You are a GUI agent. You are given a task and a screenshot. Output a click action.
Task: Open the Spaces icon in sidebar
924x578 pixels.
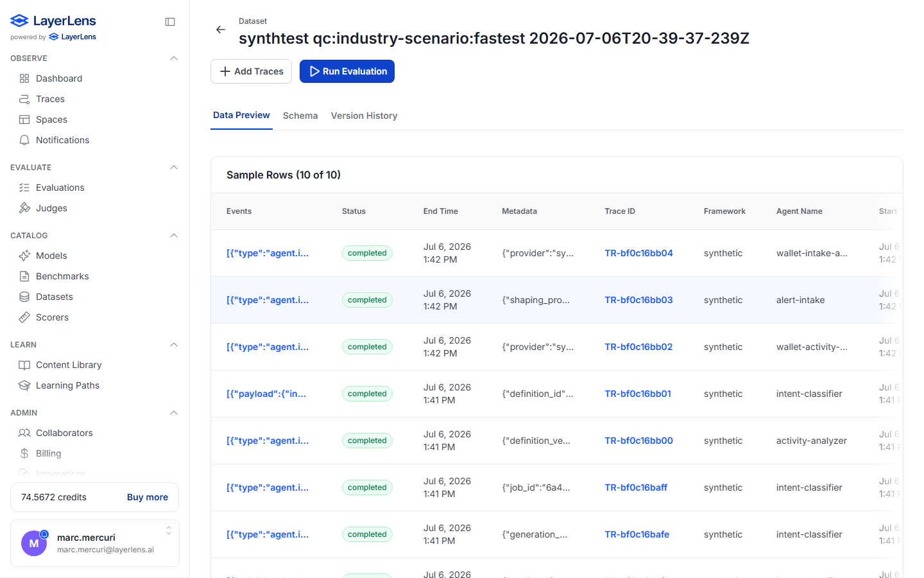(24, 119)
